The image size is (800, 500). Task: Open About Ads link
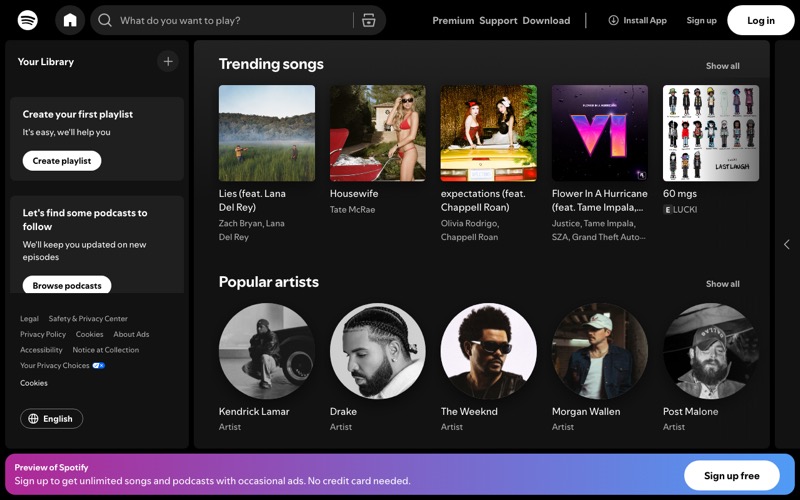click(x=131, y=335)
